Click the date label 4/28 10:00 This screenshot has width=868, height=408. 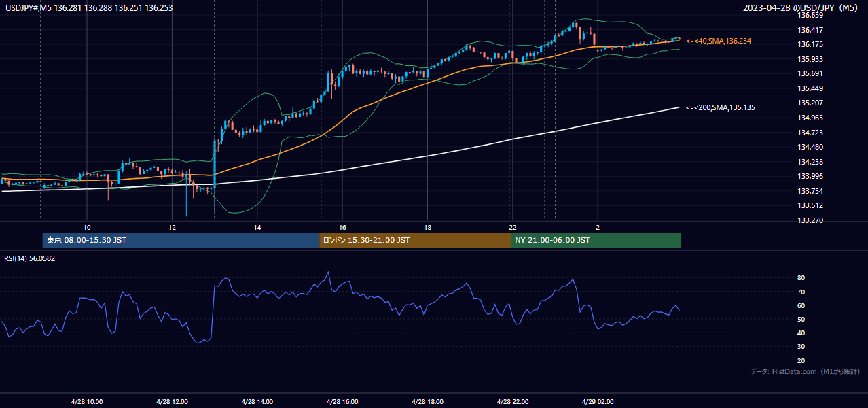tap(87, 401)
